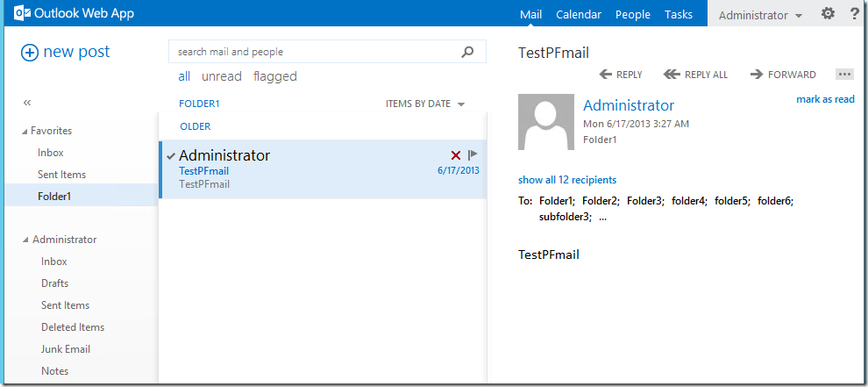Click the Reply arrow button
The image size is (868, 387).
tap(621, 75)
